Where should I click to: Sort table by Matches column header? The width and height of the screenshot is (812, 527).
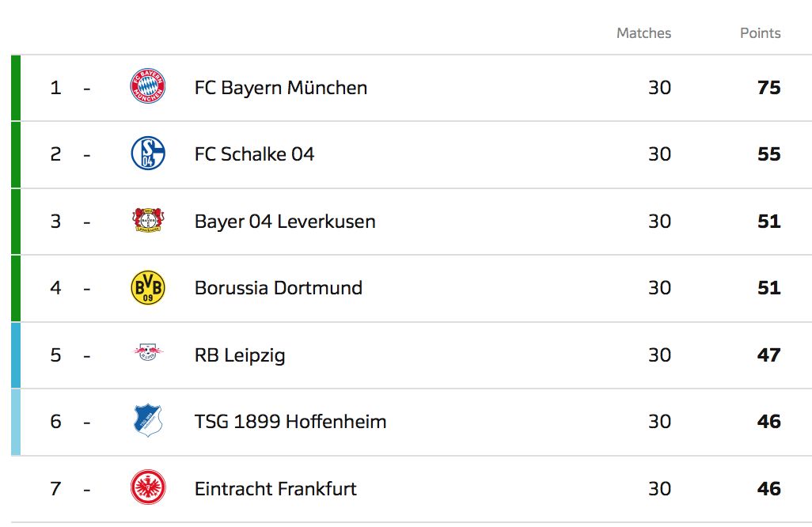click(x=643, y=33)
